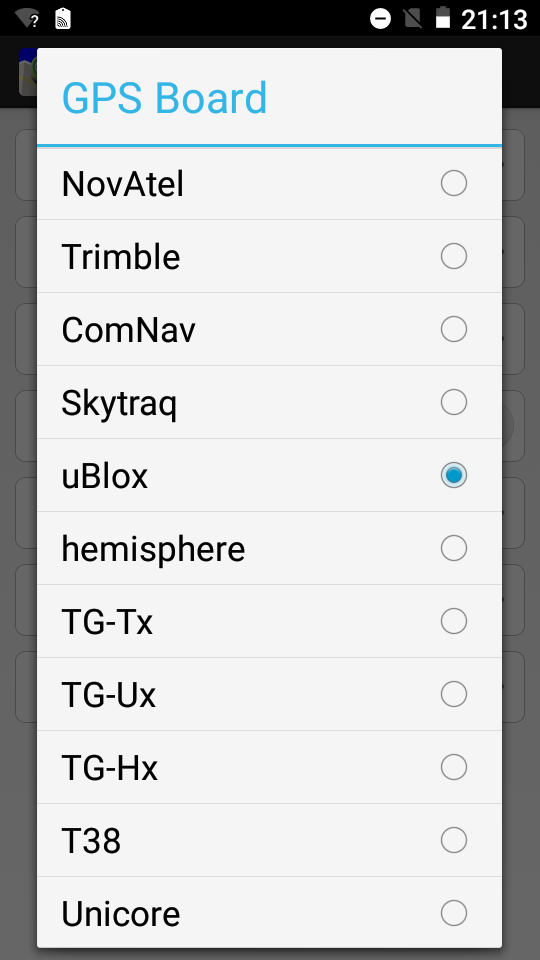Tap the NovAtel list entry label
The height and width of the screenshot is (960, 540).
pos(122,184)
